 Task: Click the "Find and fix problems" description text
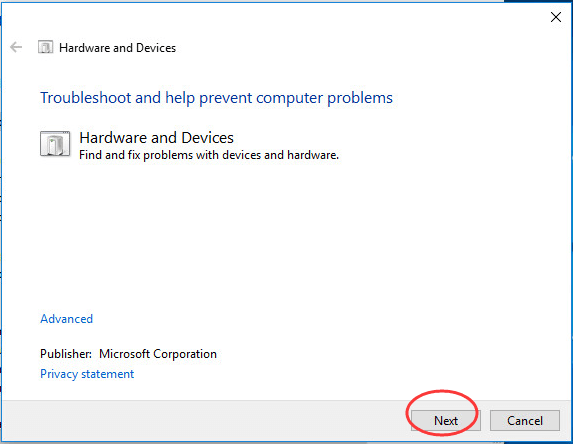tap(209, 155)
